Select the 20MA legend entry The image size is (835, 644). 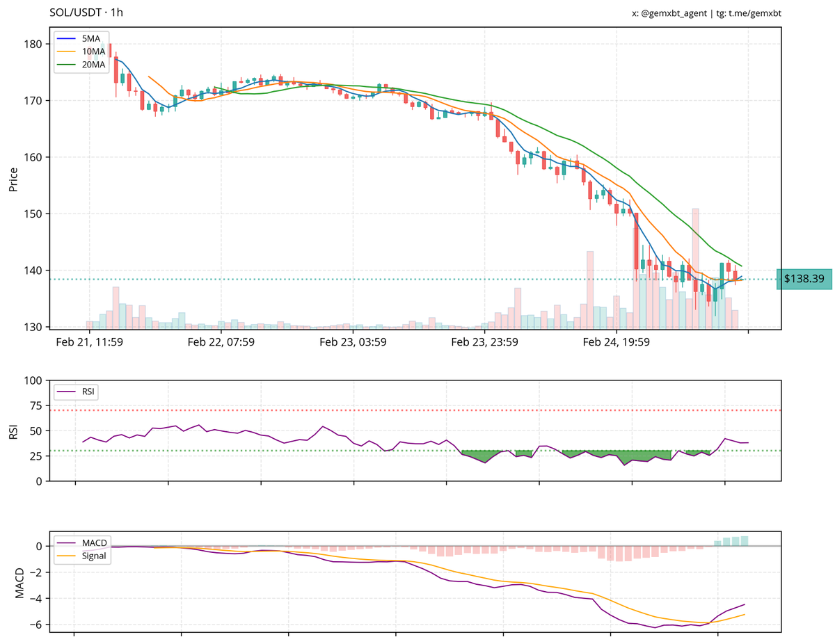tap(82, 65)
